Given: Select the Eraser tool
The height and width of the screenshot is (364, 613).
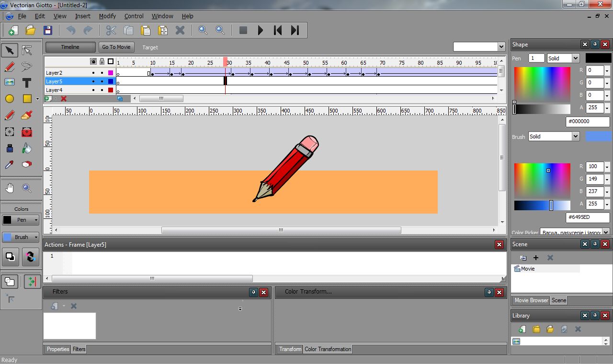Looking at the screenshot, I should click(x=26, y=164).
